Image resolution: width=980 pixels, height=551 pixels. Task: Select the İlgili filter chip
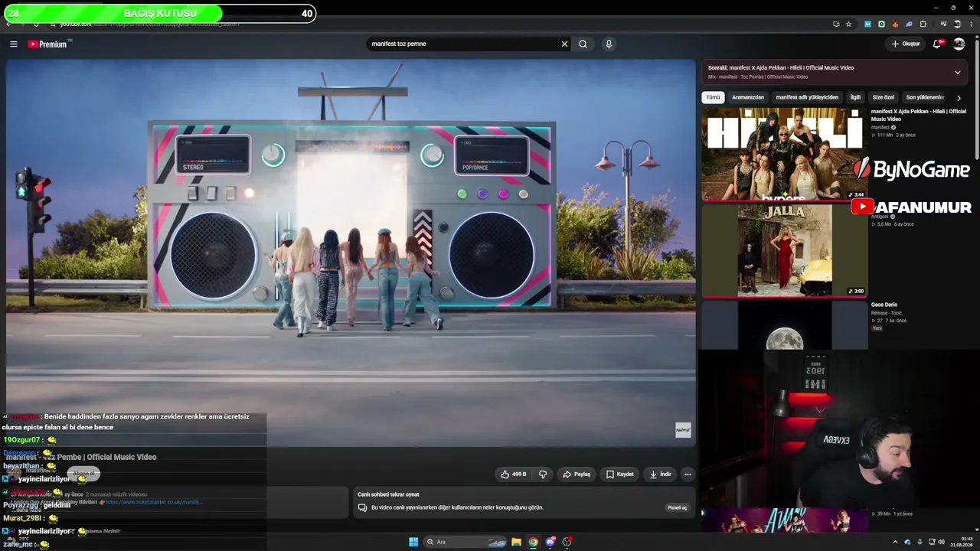point(855,97)
